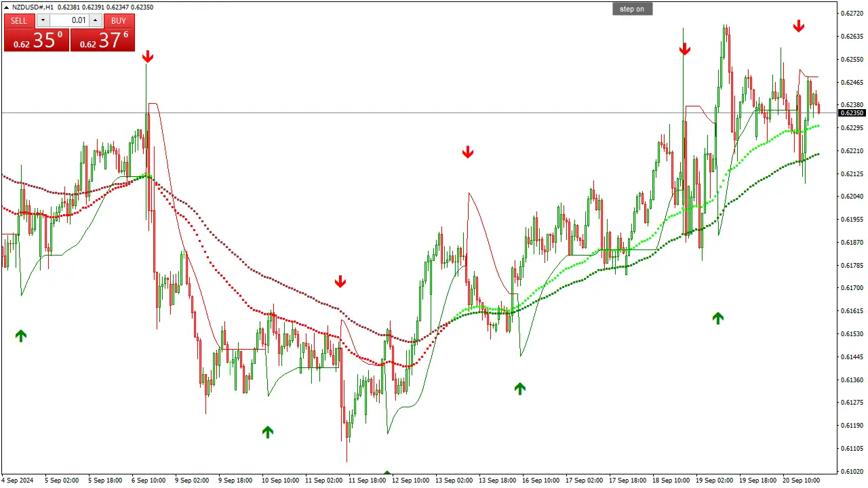
Task: Click green up arrow near 19 Sep
Action: [x=717, y=319]
